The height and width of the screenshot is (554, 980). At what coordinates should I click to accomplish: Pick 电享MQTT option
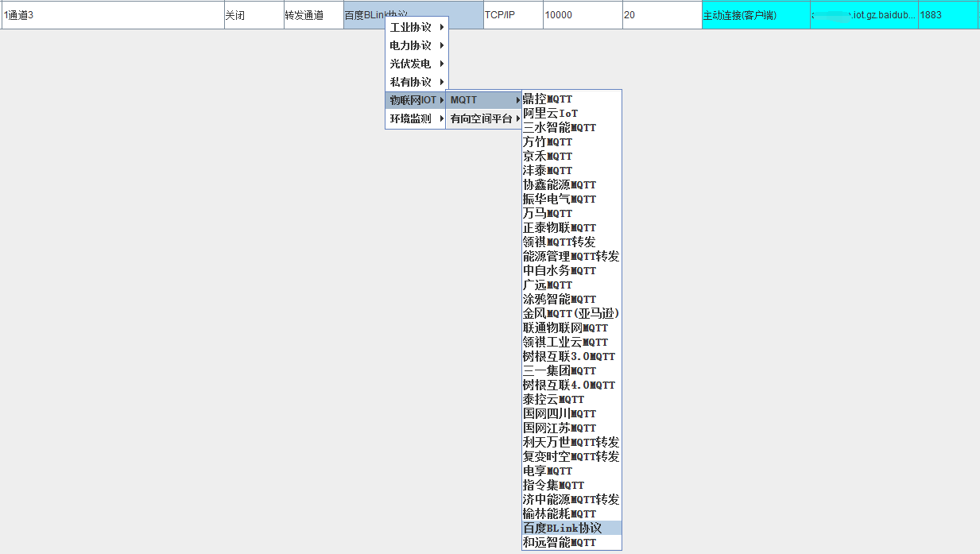click(x=571, y=471)
